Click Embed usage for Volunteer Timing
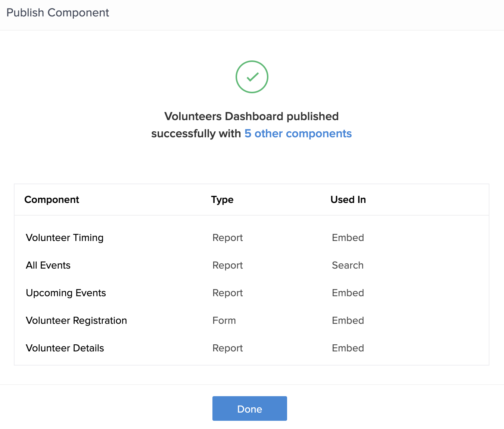 (x=348, y=238)
